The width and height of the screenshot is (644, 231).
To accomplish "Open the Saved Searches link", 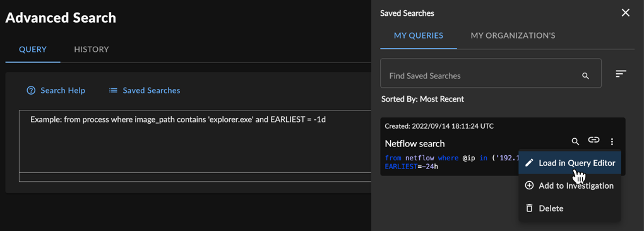I will tap(152, 90).
